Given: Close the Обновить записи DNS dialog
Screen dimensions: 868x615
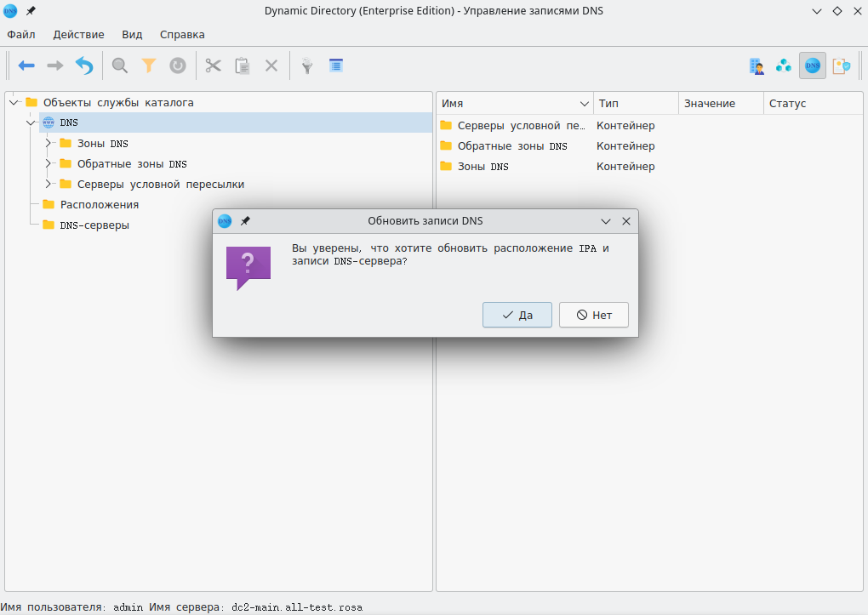Looking at the screenshot, I should pos(626,221).
